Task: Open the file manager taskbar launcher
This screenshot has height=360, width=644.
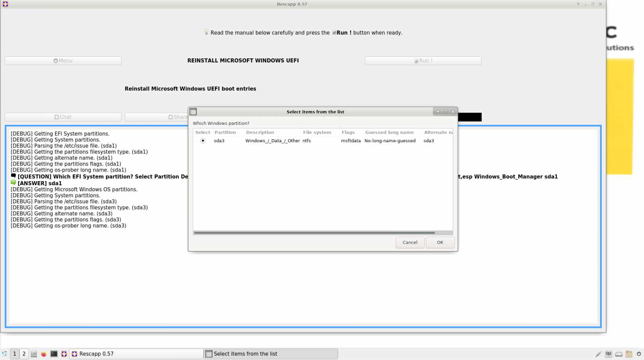Action: pyautogui.click(x=34, y=354)
